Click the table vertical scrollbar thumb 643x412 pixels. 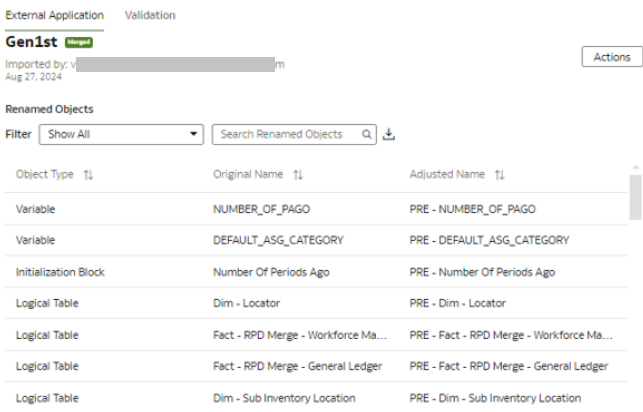click(x=635, y=195)
